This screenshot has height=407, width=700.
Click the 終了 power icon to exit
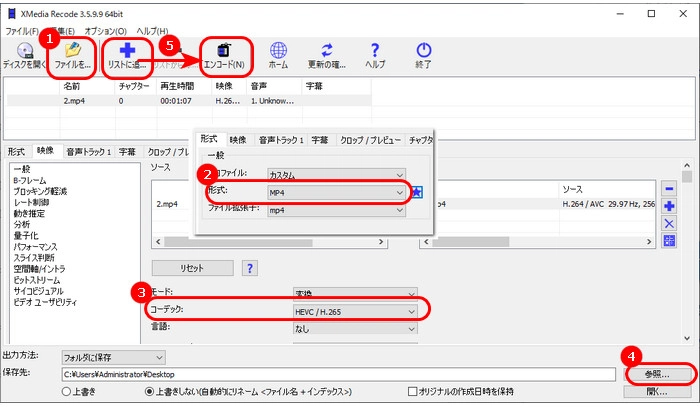424,50
